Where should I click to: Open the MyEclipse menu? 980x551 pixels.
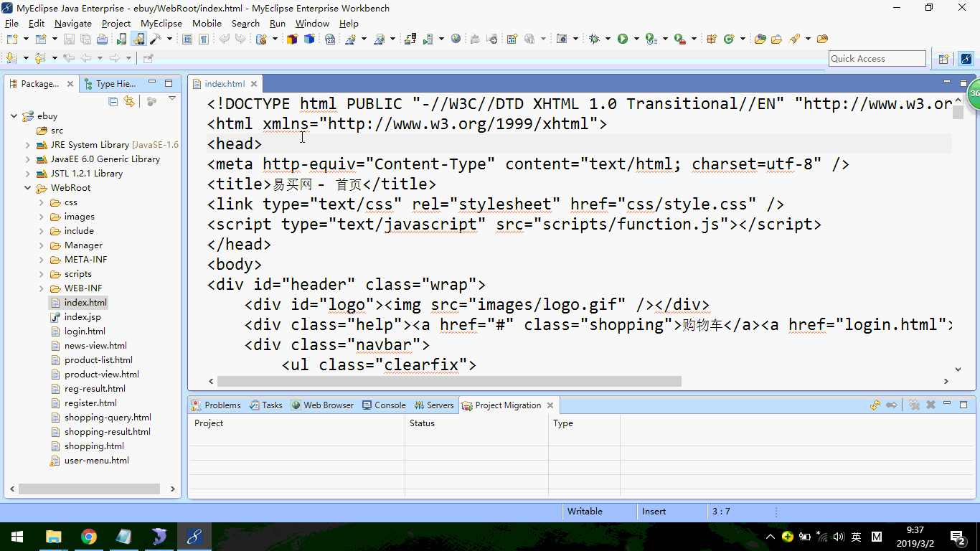pos(161,23)
